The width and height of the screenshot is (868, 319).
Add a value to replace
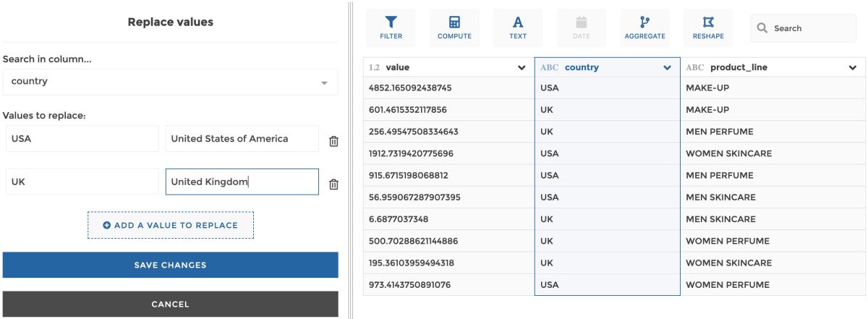click(171, 225)
